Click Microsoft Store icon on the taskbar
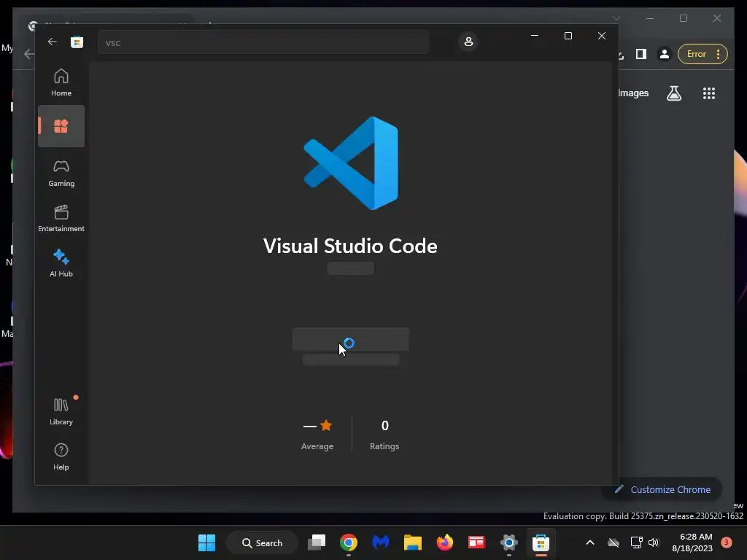Image resolution: width=747 pixels, height=560 pixels. point(541,542)
